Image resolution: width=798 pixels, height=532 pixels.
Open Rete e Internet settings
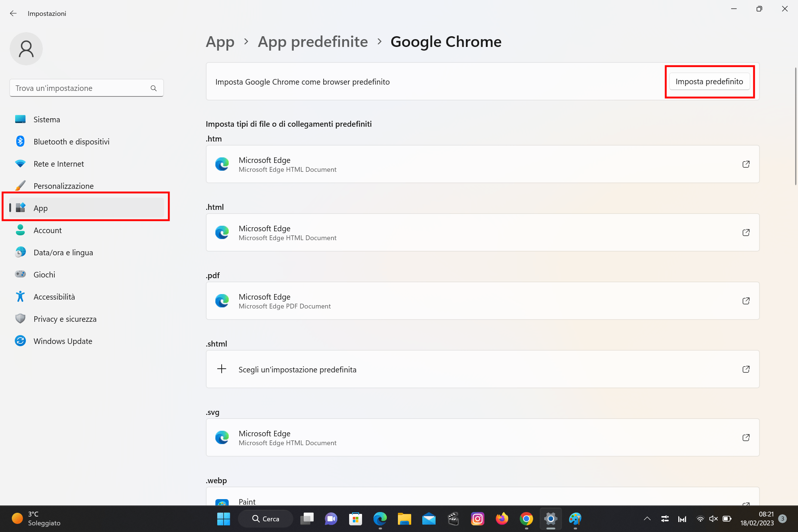(58, 164)
